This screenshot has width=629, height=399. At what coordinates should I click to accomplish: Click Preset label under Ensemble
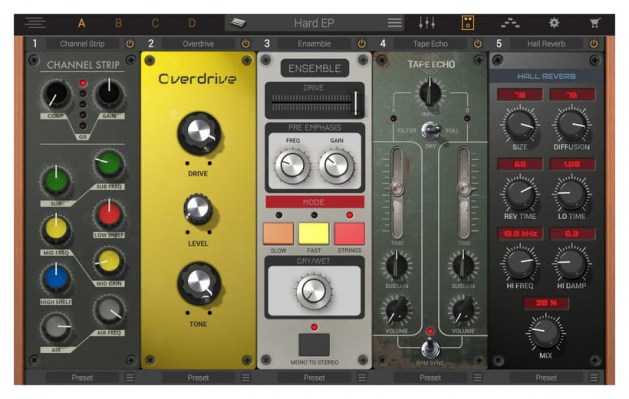pos(314,377)
